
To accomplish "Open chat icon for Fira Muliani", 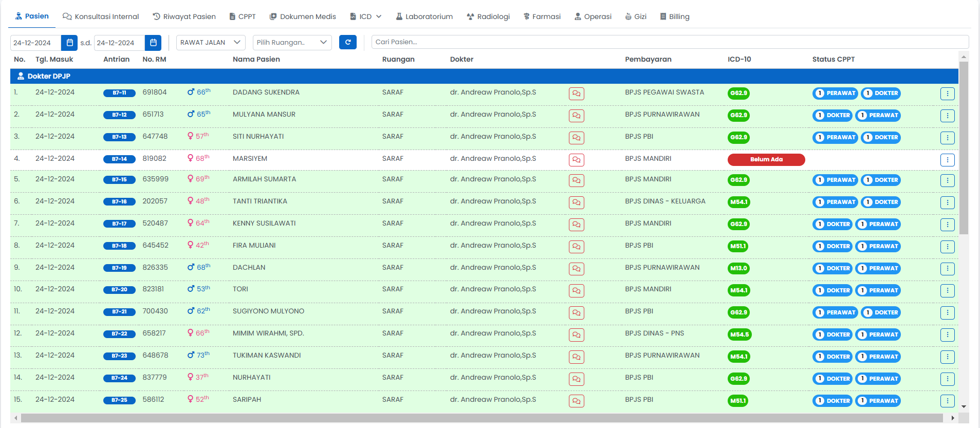I will tap(576, 247).
